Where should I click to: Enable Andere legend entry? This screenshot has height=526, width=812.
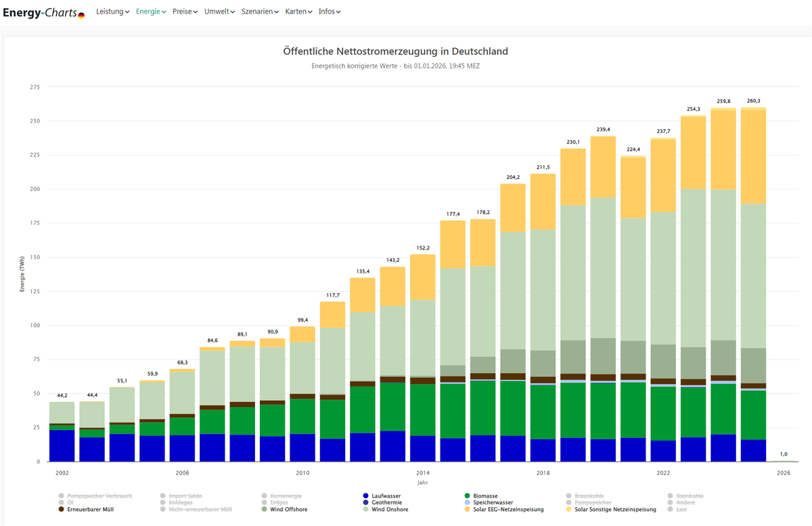point(681,503)
